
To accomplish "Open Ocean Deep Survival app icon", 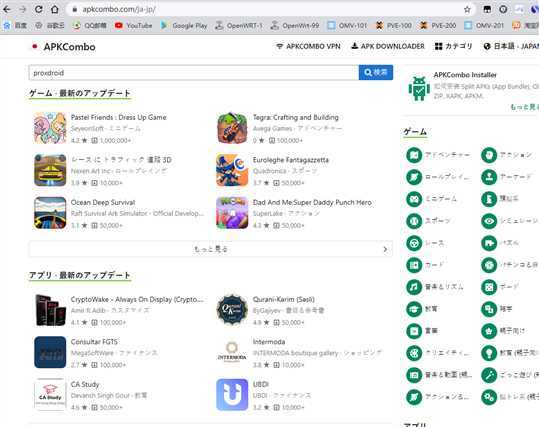I will tap(50, 213).
